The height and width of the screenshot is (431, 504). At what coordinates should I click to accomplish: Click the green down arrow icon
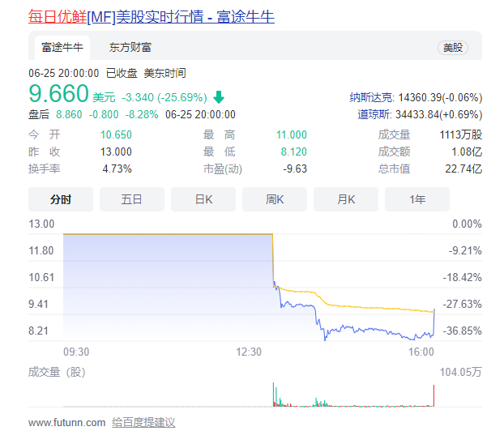click(219, 97)
